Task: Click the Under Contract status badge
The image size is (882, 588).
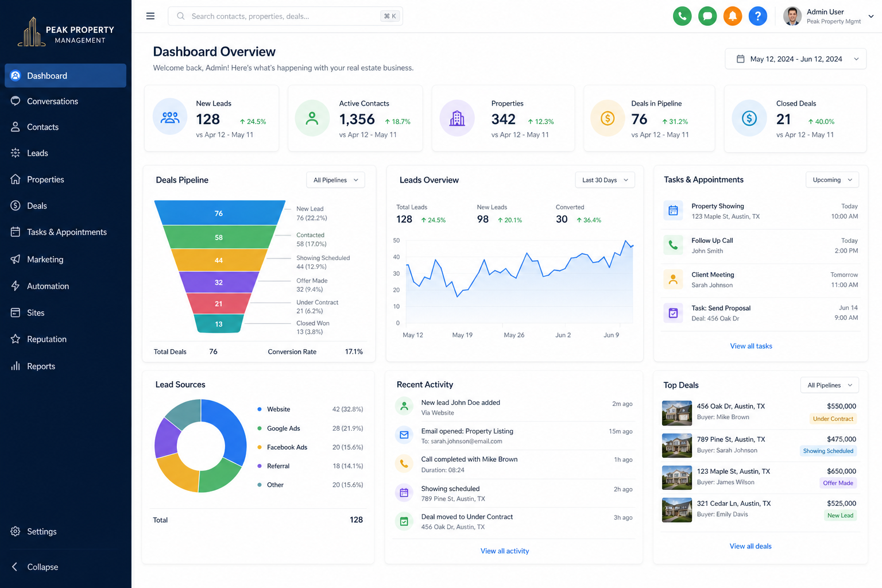Action: point(833,419)
